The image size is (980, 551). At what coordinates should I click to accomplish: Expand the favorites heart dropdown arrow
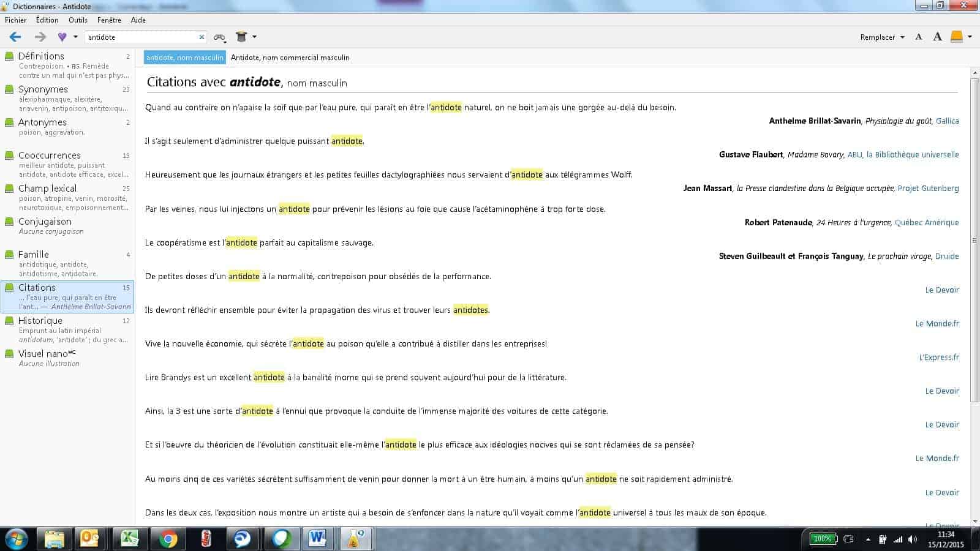tap(75, 37)
